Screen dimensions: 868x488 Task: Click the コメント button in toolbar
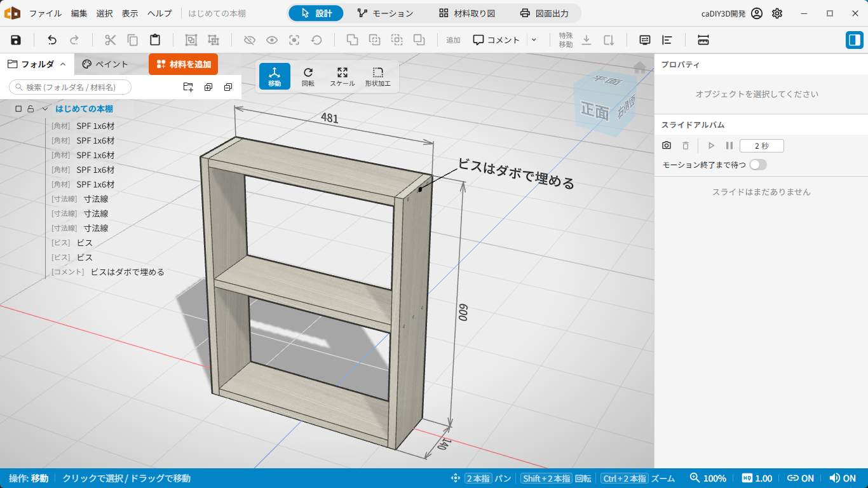click(x=497, y=40)
